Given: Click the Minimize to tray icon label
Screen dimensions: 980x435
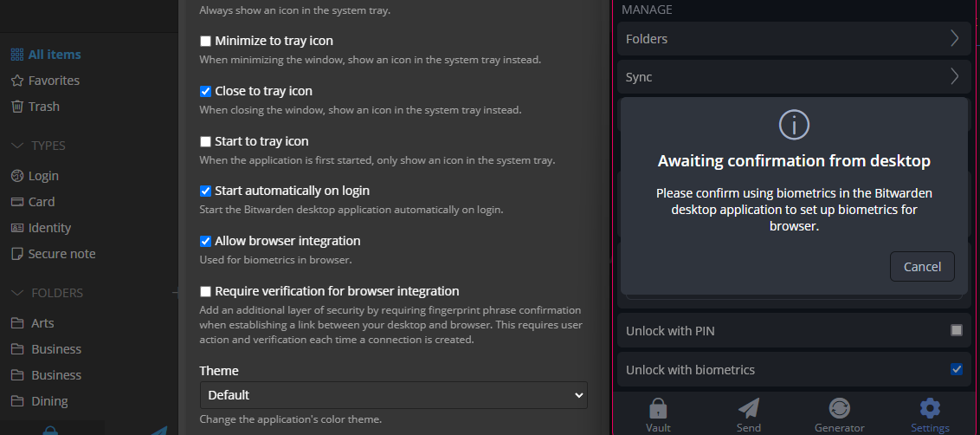Looking at the screenshot, I should click(274, 41).
